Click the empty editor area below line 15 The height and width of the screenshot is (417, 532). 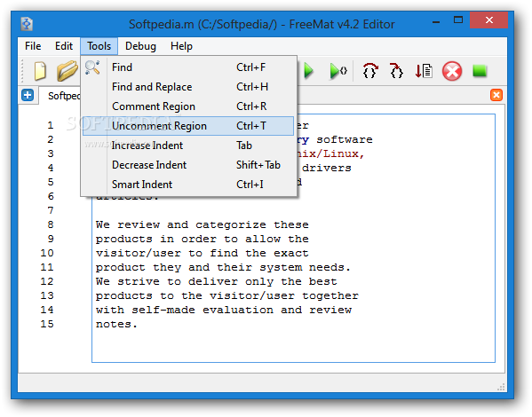point(293,346)
